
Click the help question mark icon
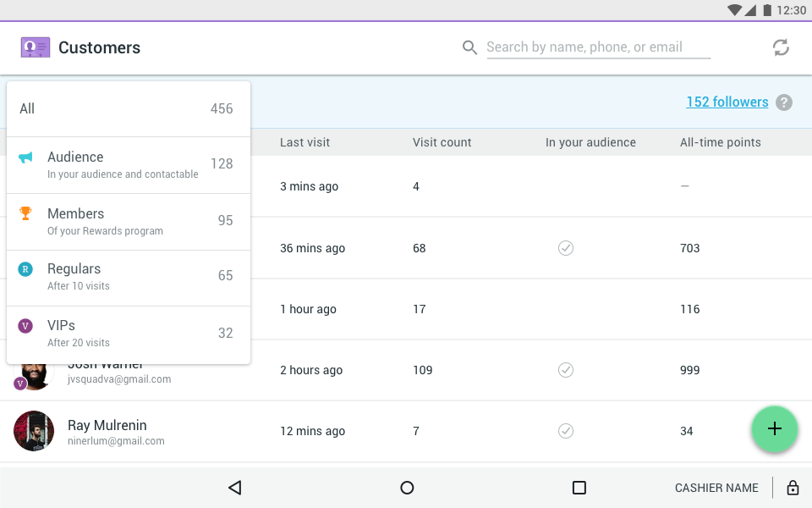point(785,102)
